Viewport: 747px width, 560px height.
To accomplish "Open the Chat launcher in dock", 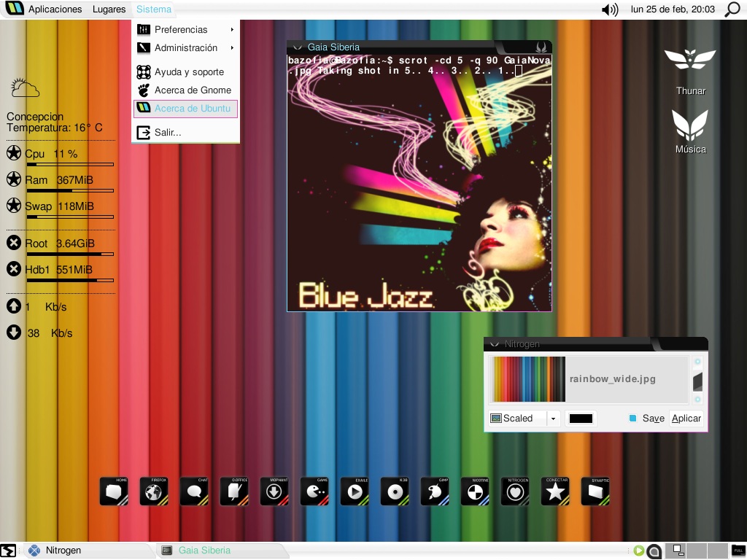I will [194, 491].
